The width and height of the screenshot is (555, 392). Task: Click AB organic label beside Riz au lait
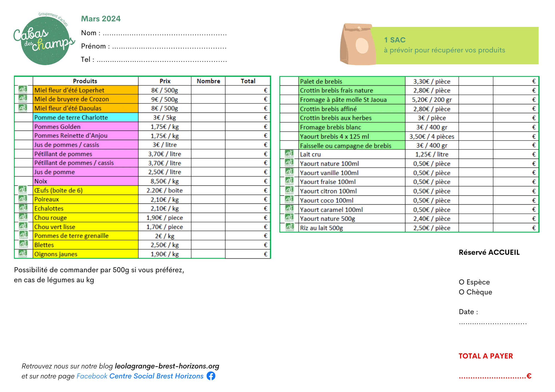click(289, 227)
